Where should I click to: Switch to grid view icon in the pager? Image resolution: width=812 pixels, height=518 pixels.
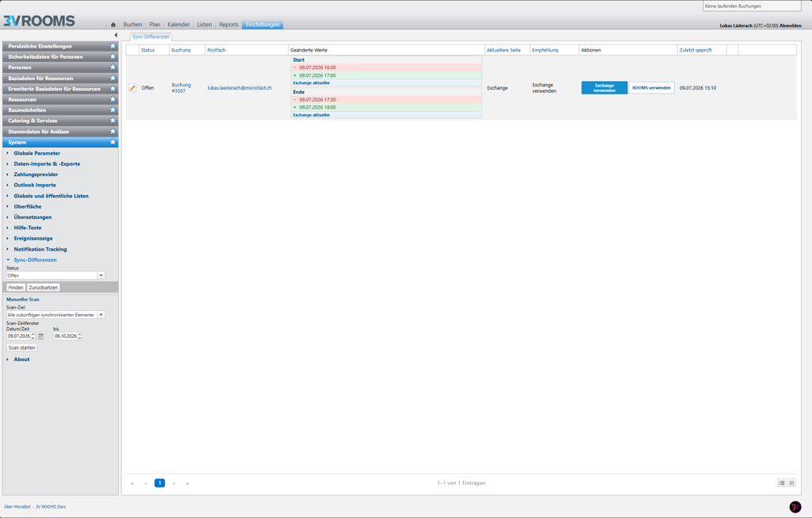click(792, 483)
